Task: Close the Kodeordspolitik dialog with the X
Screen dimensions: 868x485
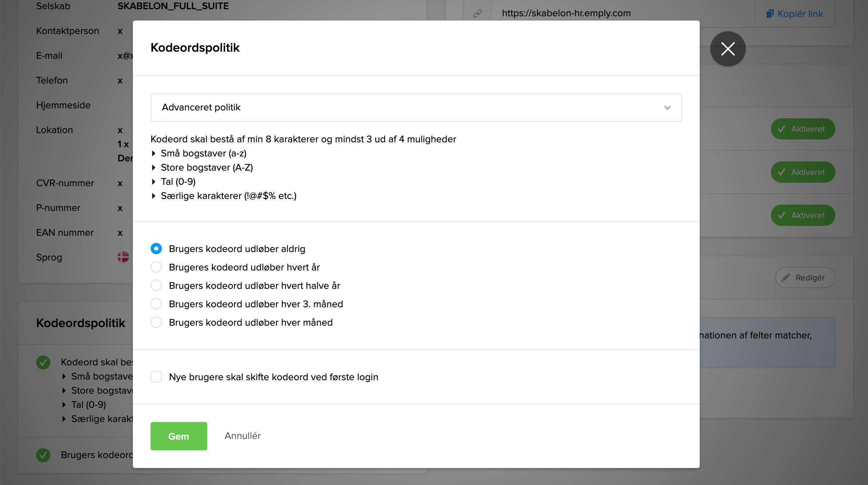Action: click(728, 49)
